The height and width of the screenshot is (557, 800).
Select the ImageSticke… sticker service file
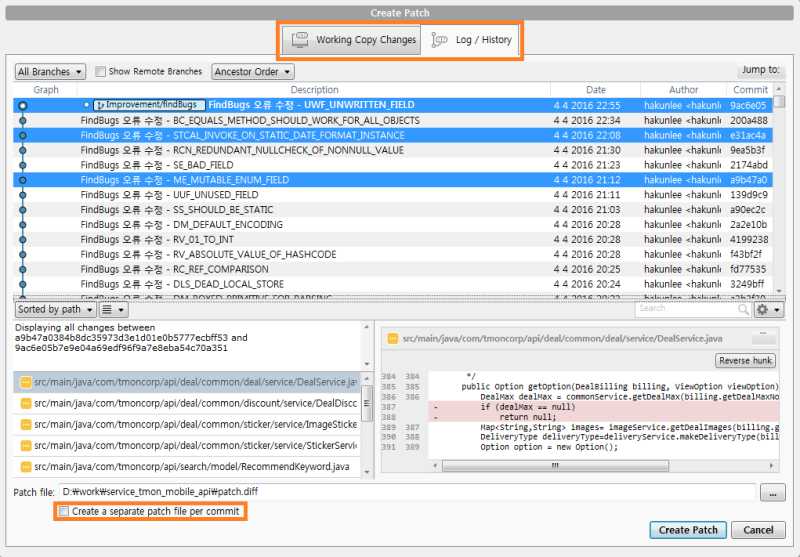pos(187,424)
